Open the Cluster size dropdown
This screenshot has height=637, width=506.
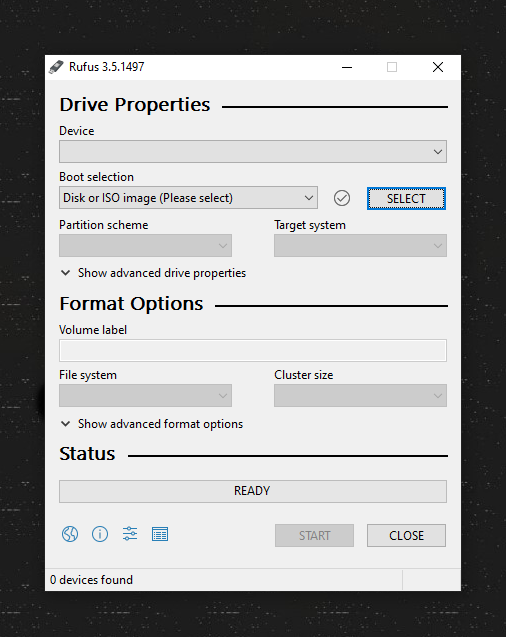(360, 395)
